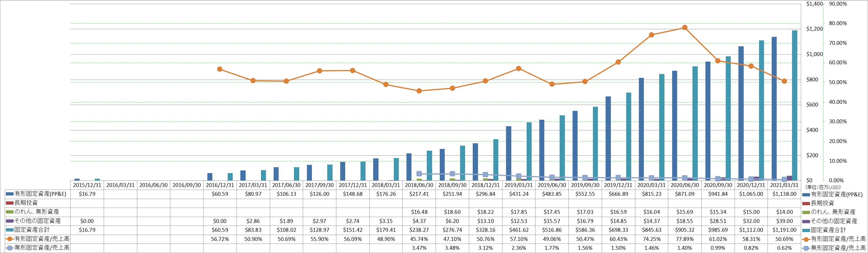Click the orange line marker at 2021/03/31

point(784,81)
